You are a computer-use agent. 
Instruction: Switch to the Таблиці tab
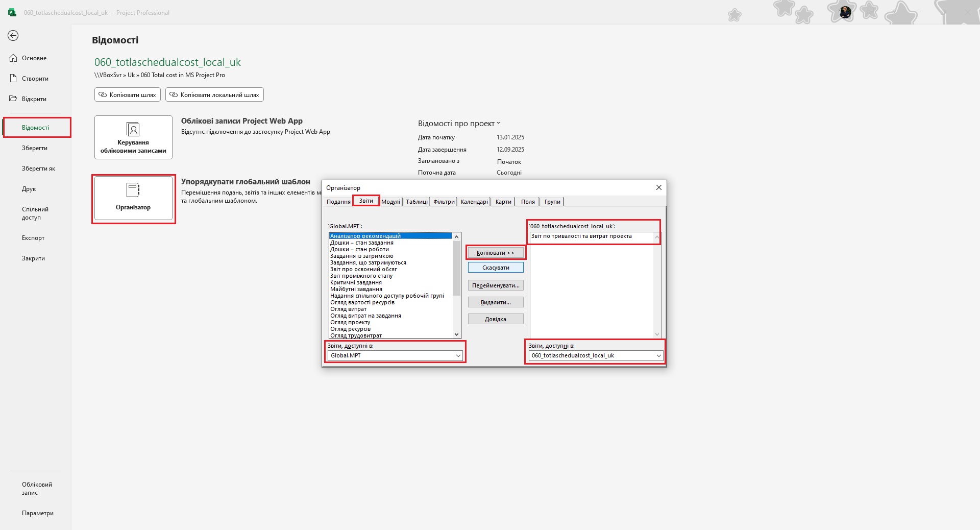[x=416, y=202]
